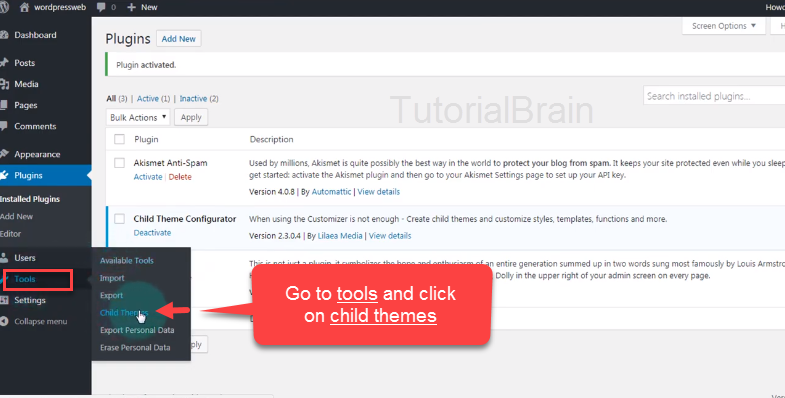Click the Collapse menu arrow icon
Viewport: 785px width, 398px height.
coord(4,321)
